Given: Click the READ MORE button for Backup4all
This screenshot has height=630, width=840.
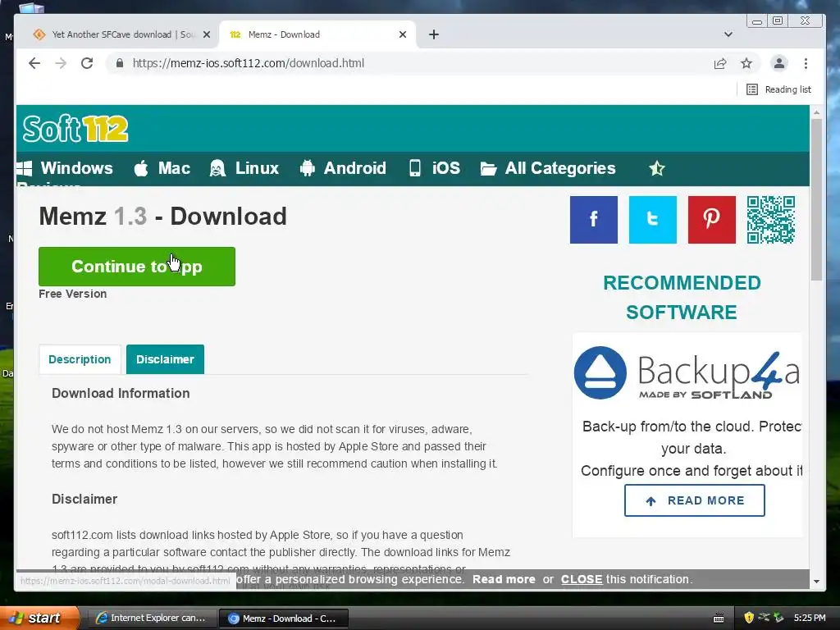Looking at the screenshot, I should click(x=694, y=500).
